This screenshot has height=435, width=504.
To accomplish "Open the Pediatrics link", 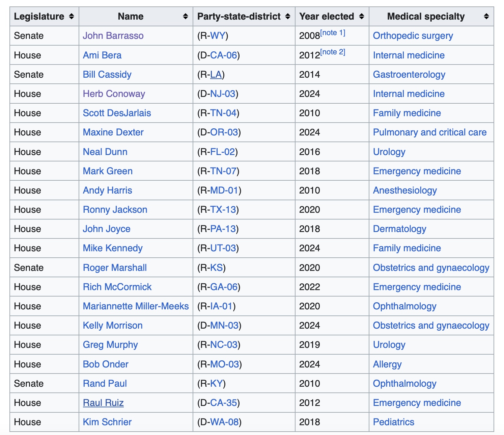I will click(393, 422).
